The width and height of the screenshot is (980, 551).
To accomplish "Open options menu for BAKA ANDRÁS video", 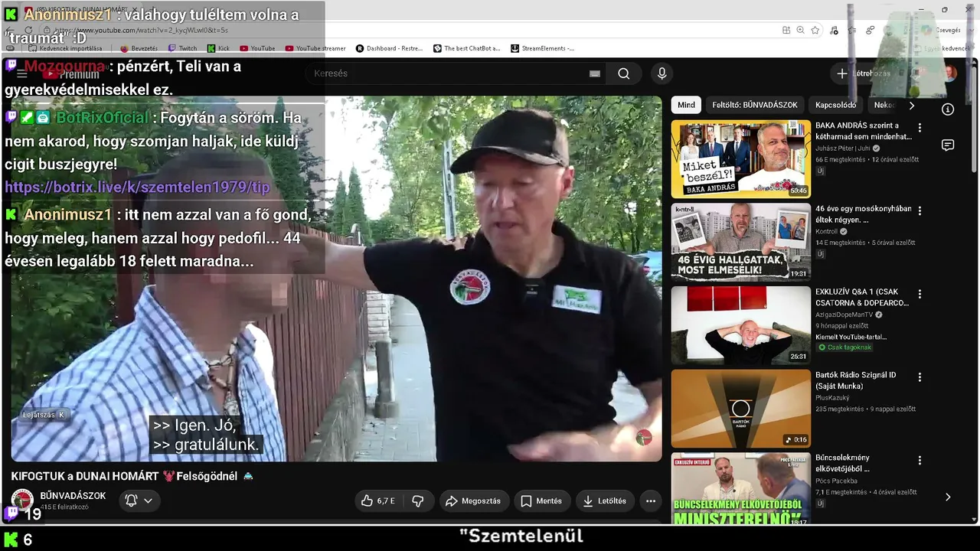I will pos(920,128).
